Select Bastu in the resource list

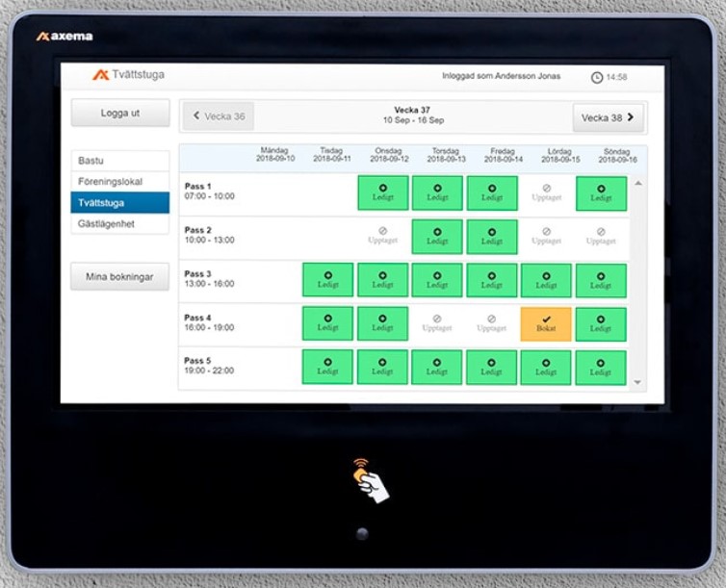(x=120, y=161)
